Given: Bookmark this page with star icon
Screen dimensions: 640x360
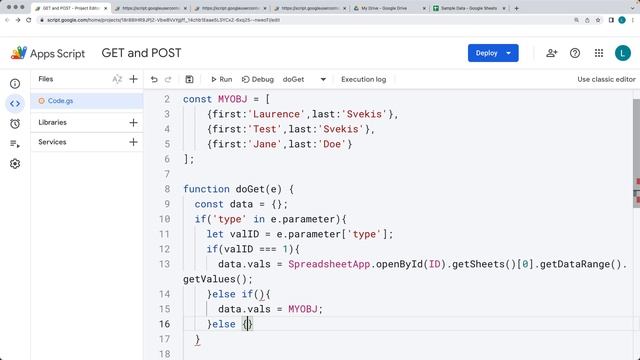Looking at the screenshot, I should point(598,20).
